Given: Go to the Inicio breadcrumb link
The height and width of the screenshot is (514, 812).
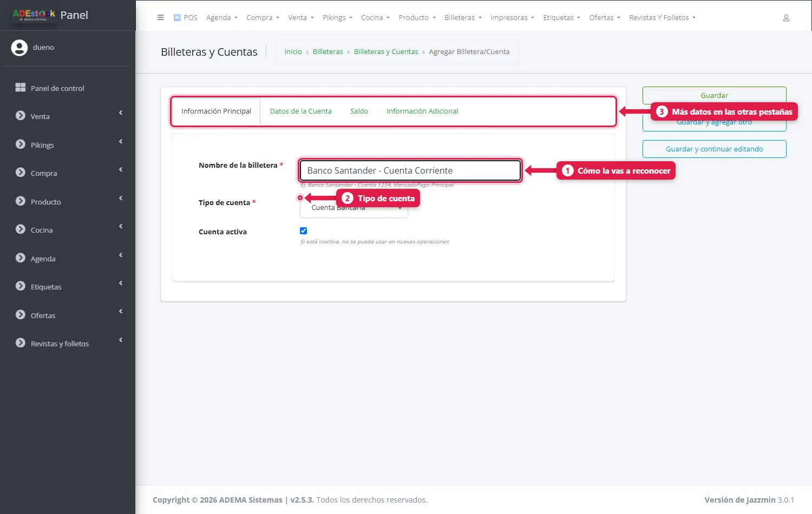Looking at the screenshot, I should (293, 52).
